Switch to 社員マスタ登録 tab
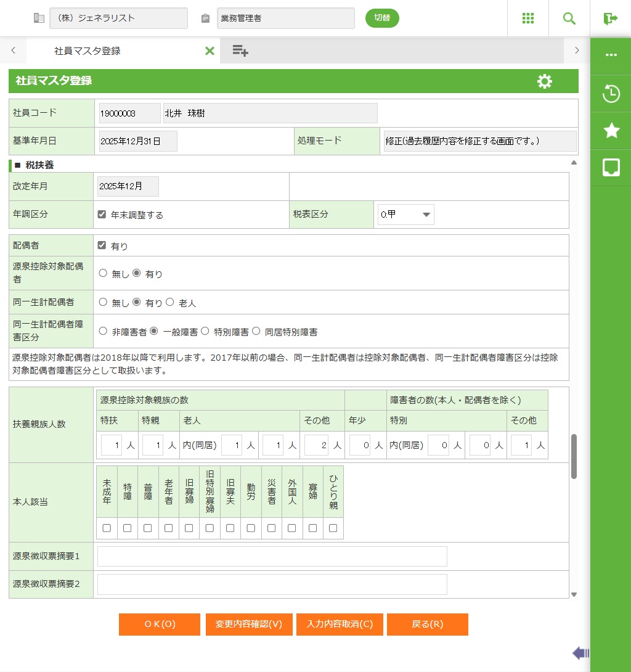This screenshot has height=672, width=631. (88, 51)
